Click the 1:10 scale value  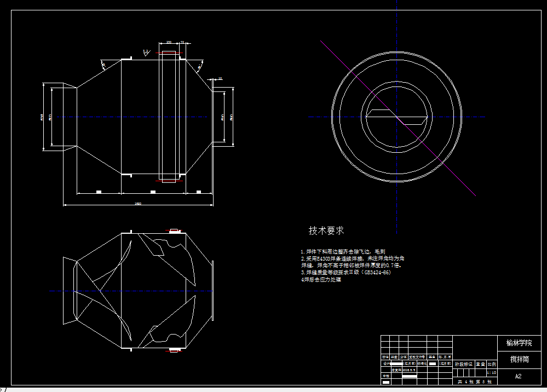(491, 373)
